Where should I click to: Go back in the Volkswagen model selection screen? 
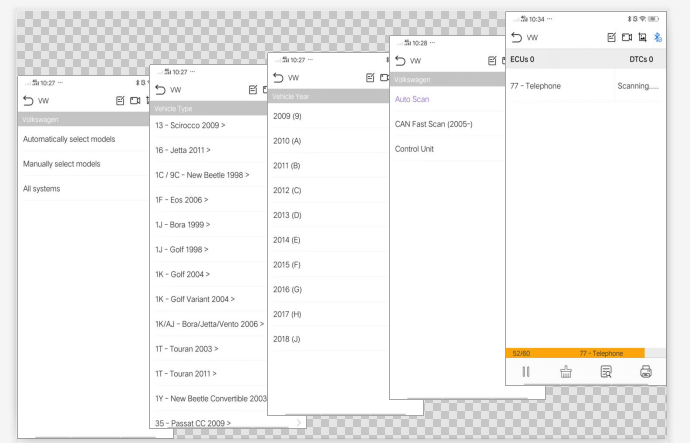tap(28, 101)
